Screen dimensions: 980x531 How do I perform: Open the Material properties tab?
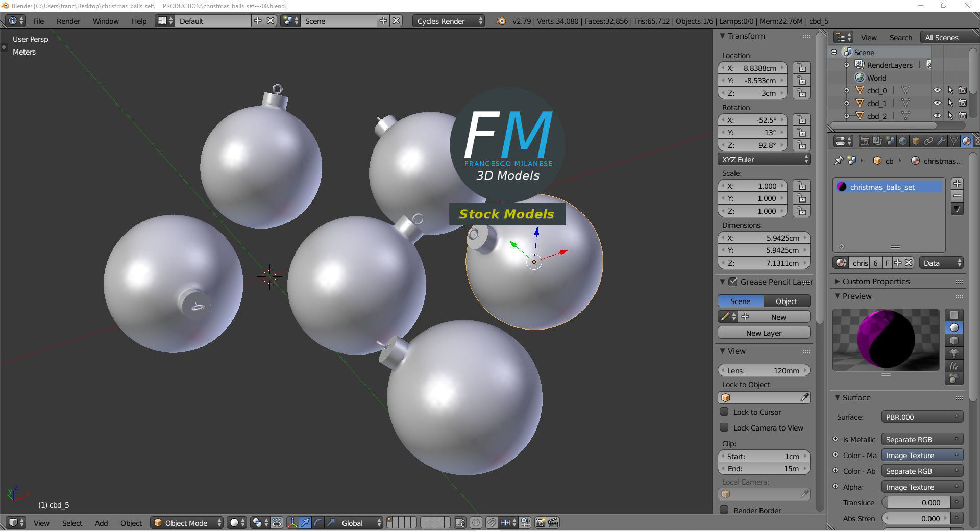click(x=966, y=141)
